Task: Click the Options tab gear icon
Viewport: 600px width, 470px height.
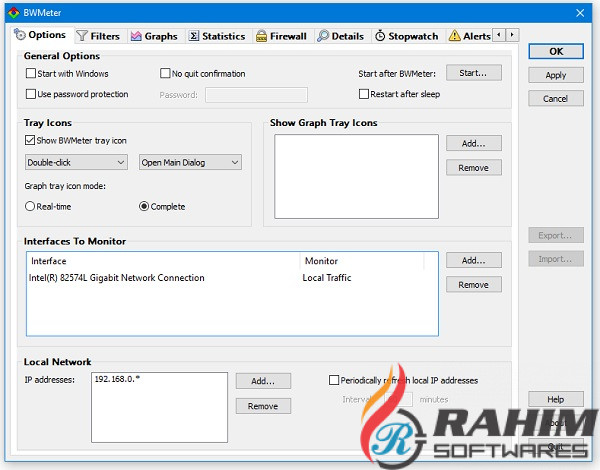Action: coord(20,34)
